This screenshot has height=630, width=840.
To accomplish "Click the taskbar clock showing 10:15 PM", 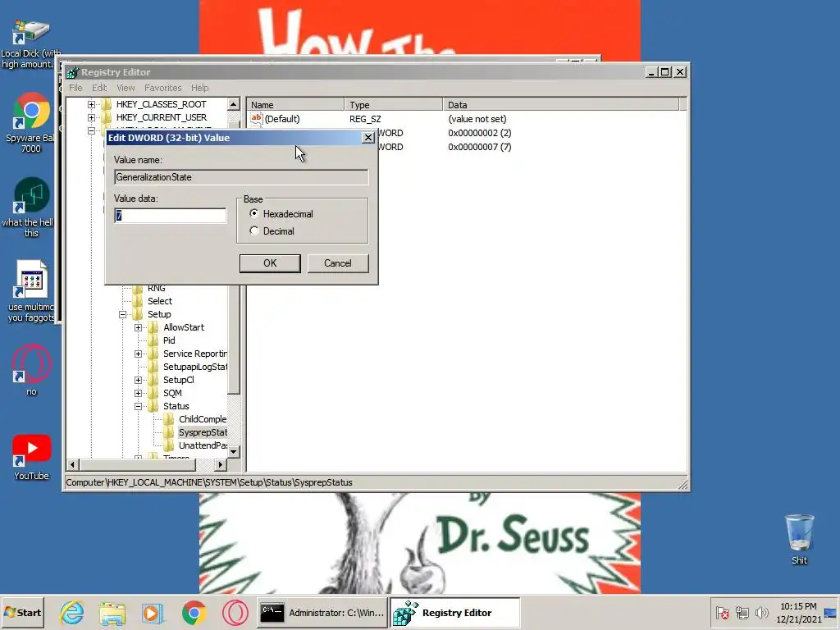I will coord(798,613).
